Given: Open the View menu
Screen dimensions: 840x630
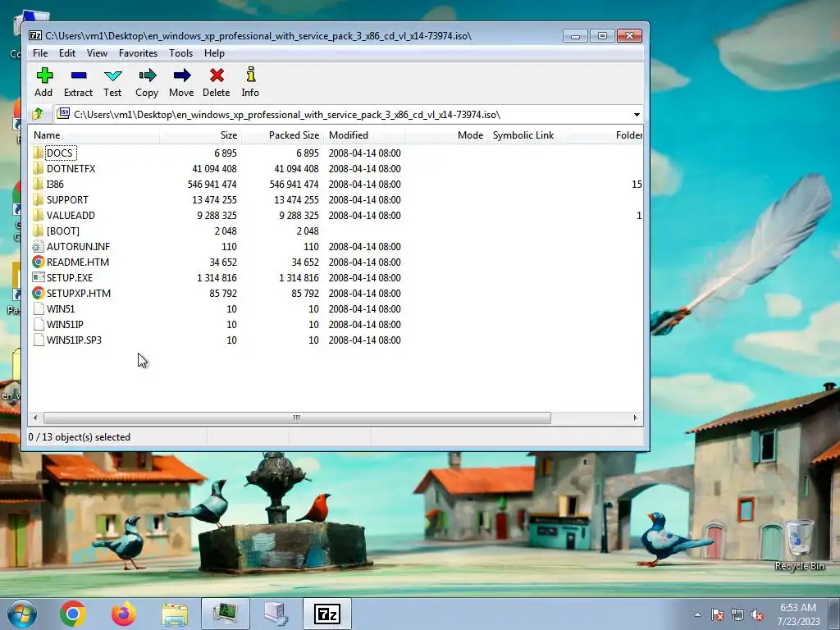Looking at the screenshot, I should point(97,53).
